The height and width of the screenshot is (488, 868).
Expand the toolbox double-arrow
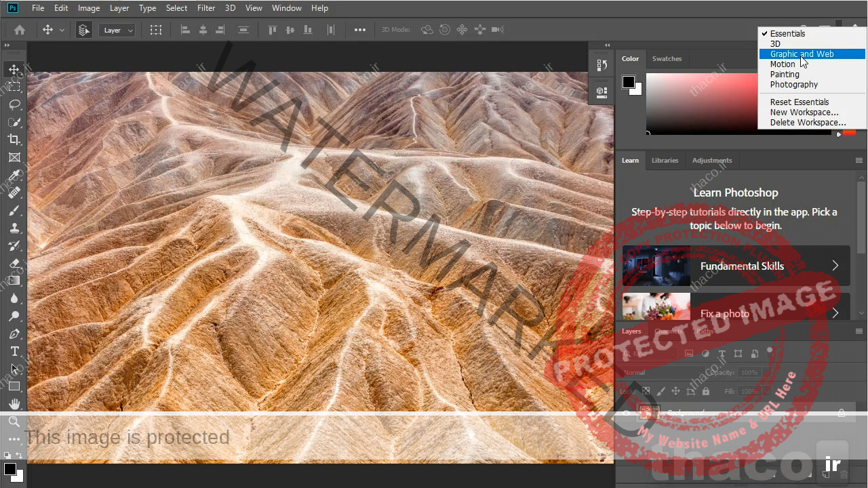(x=7, y=45)
